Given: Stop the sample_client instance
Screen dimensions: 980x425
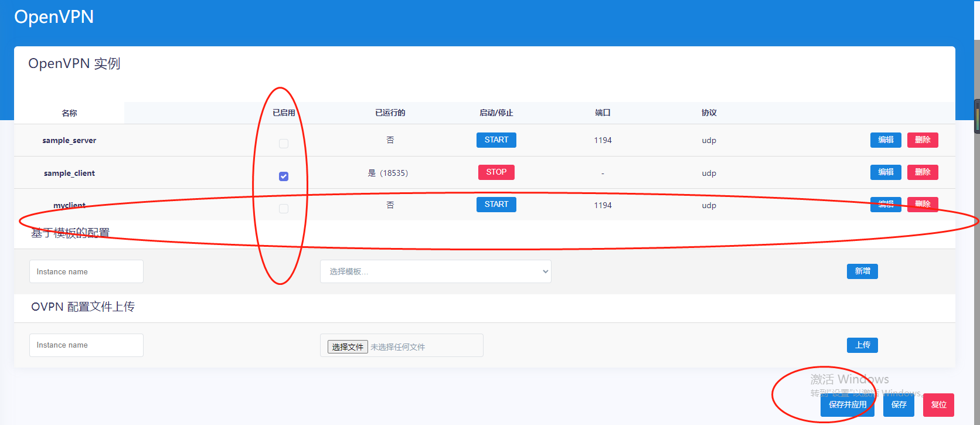Looking at the screenshot, I should click(x=496, y=172).
